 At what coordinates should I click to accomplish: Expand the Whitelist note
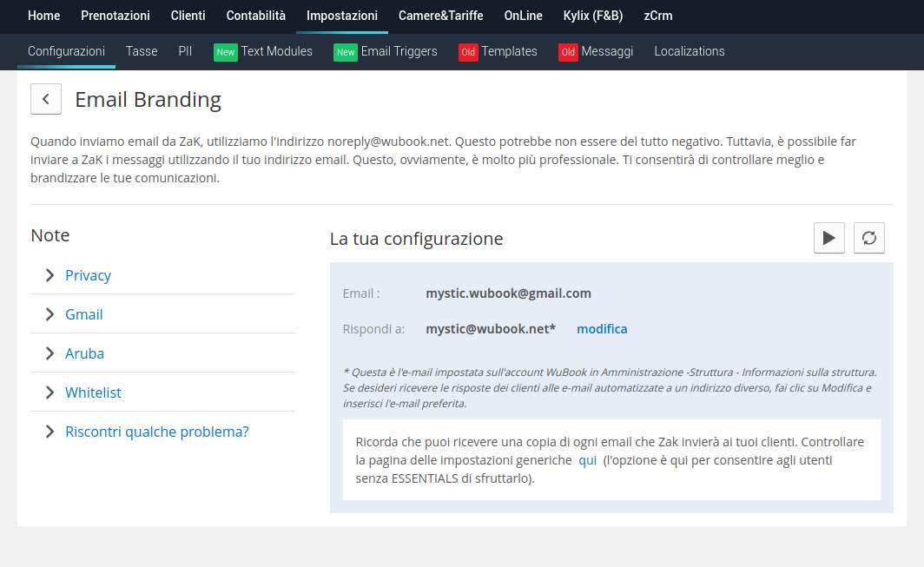[x=93, y=392]
